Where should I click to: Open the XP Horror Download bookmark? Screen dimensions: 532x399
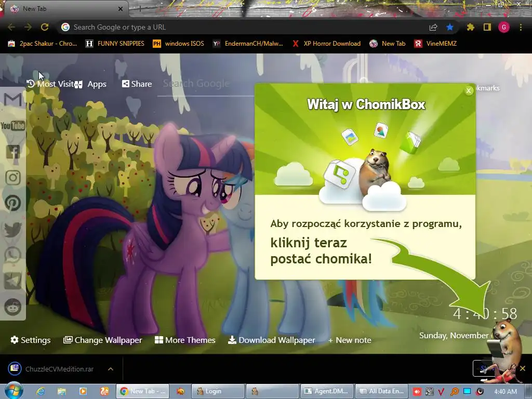click(326, 44)
